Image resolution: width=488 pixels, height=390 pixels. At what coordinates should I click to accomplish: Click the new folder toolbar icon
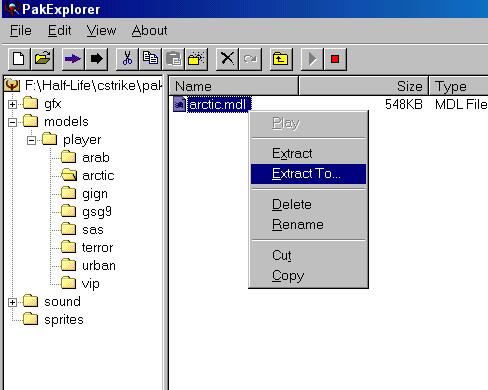coord(196,59)
